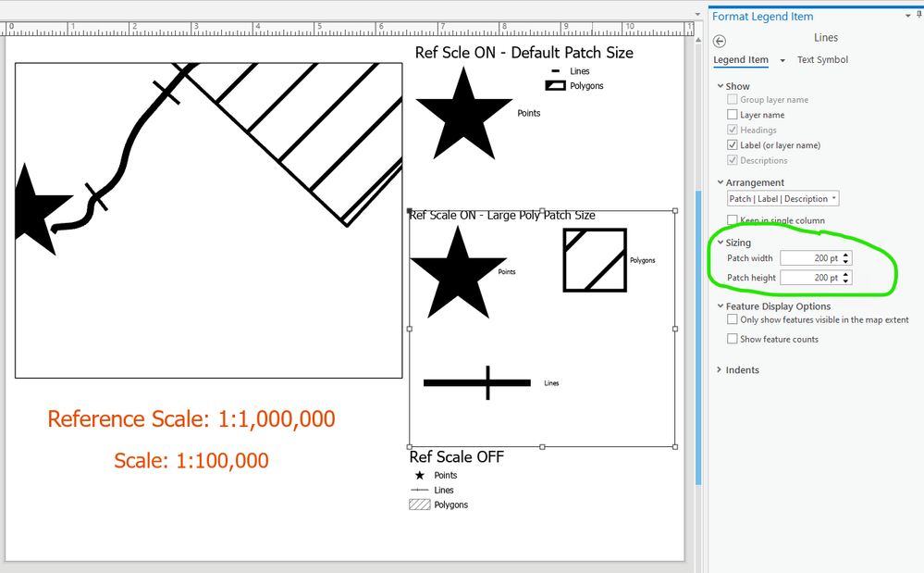This screenshot has width=924, height=573.
Task: Click the small star next to Points in the Ref Scale OFF legend
Action: tap(420, 475)
